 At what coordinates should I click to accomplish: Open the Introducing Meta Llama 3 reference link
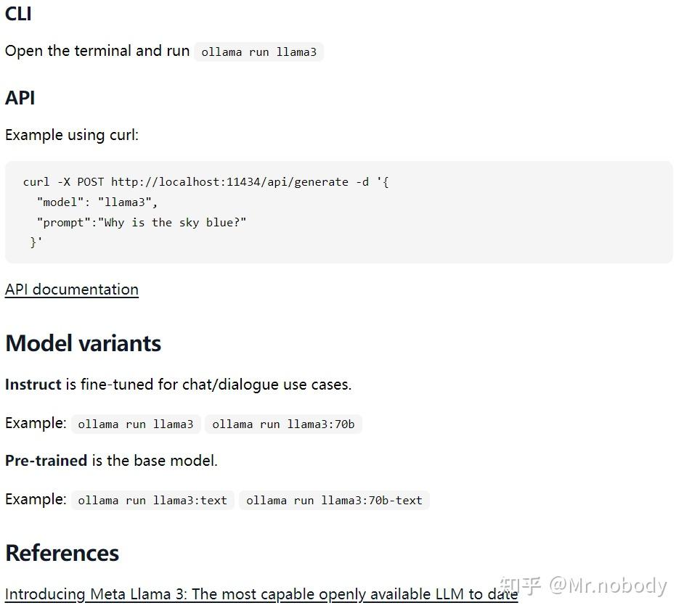261,594
